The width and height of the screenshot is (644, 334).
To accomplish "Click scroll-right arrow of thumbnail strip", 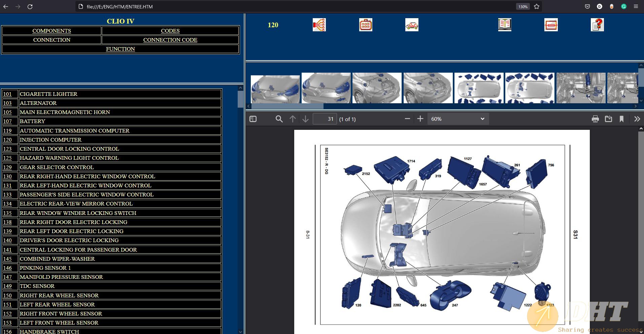I will 636,106.
